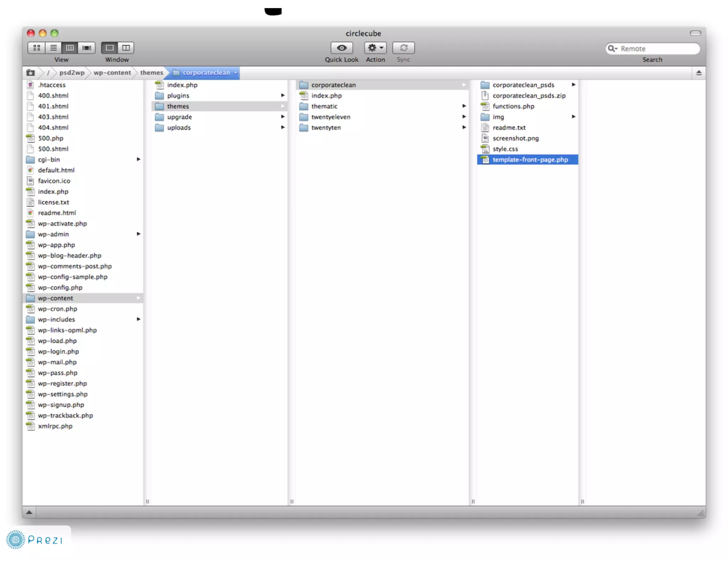The image size is (728, 562).
Task: Switch to list view mode
Action: point(53,48)
